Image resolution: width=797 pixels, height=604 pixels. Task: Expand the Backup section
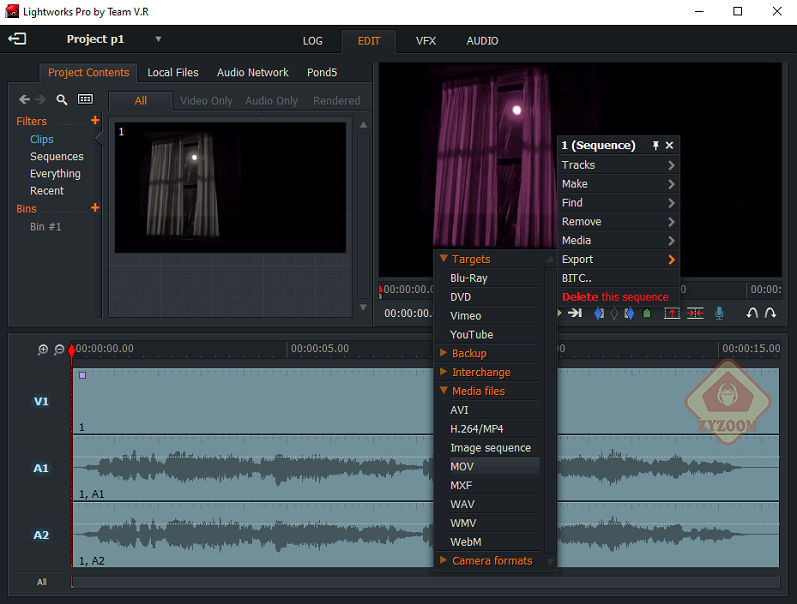[444, 353]
